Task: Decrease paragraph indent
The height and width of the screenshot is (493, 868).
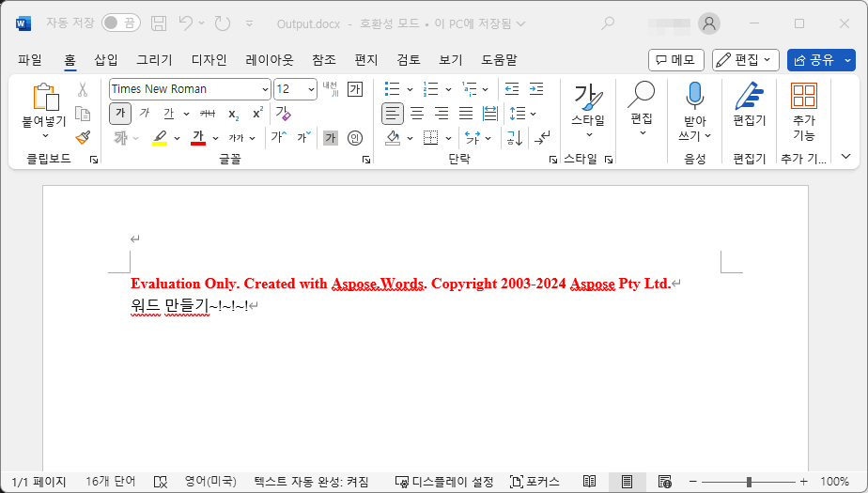Action: coord(512,89)
